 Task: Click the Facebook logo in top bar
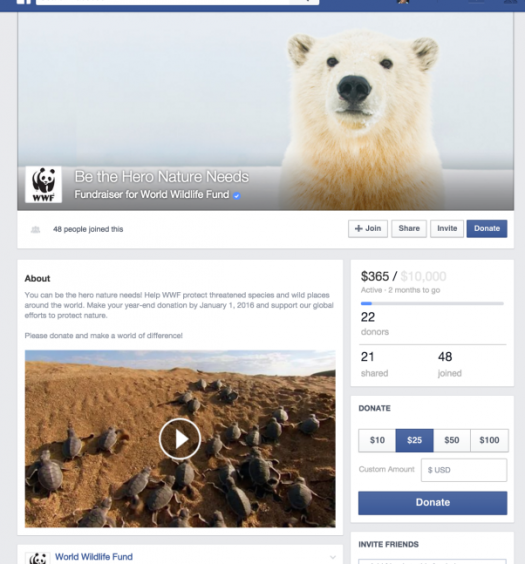click(24, 2)
